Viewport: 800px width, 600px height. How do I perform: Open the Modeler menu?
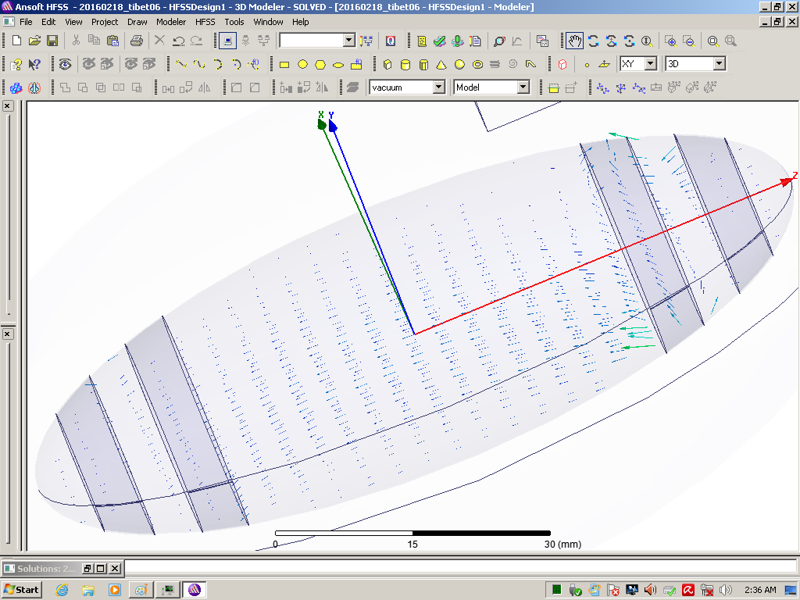click(170, 21)
